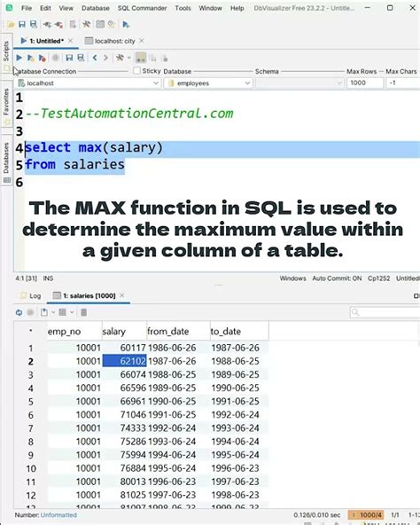This screenshot has width=420, height=525.
Task: Open the SQL Commander menu
Action: click(x=142, y=8)
